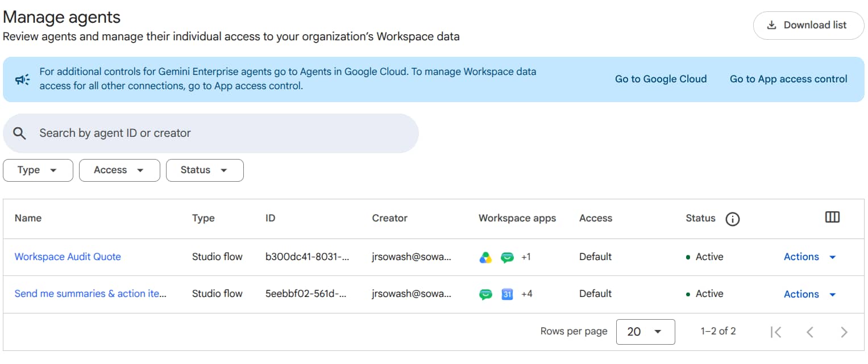Click the Creator column header
Viewport: 868px width, 364px height.
pyautogui.click(x=389, y=218)
